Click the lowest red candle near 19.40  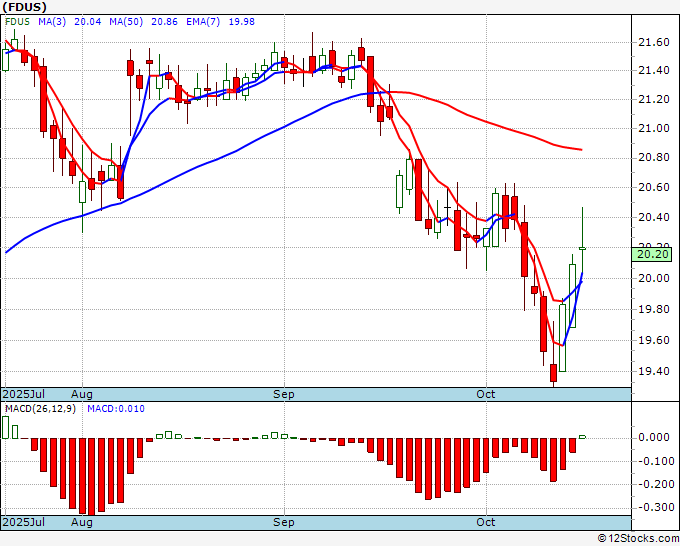[553, 374]
